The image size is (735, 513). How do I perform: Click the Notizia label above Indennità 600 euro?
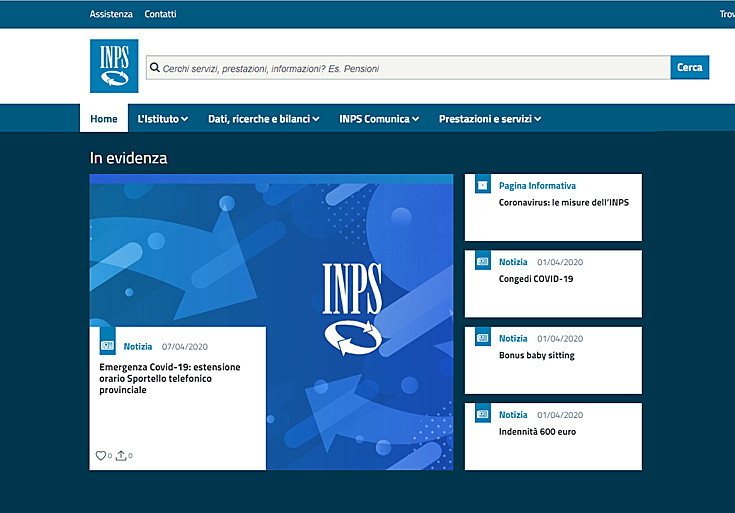point(513,415)
